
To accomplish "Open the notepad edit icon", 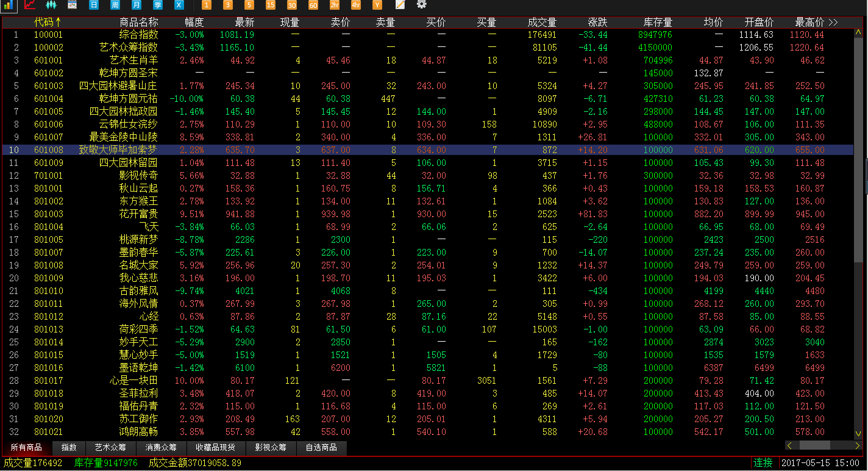I will tap(400, 5).
